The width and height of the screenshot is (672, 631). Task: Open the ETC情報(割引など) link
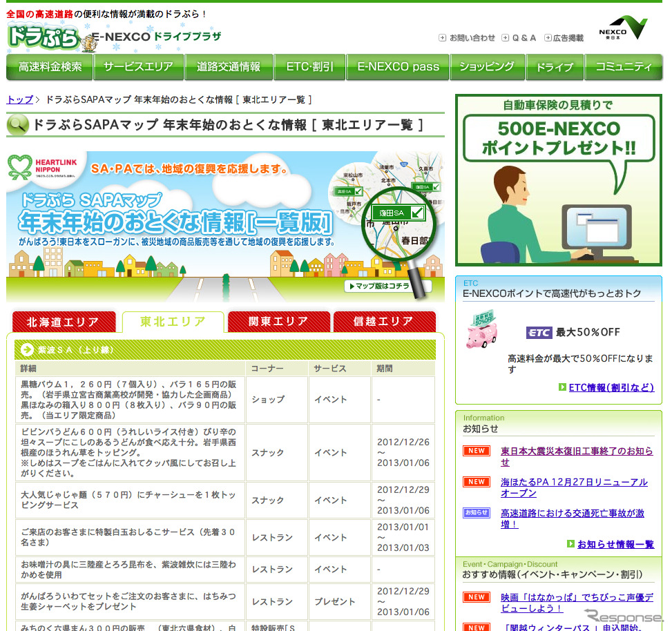[611, 388]
